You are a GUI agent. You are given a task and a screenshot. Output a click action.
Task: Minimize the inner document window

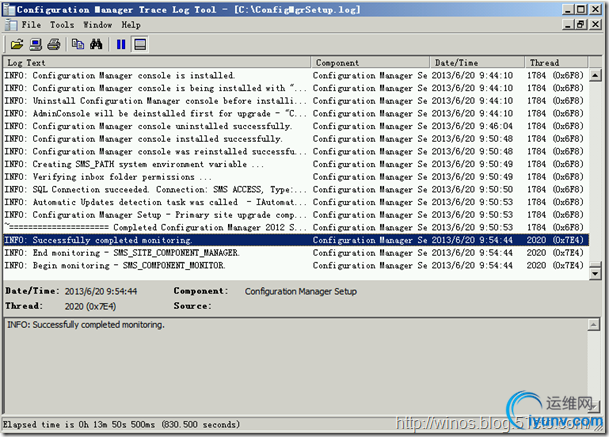click(x=568, y=24)
